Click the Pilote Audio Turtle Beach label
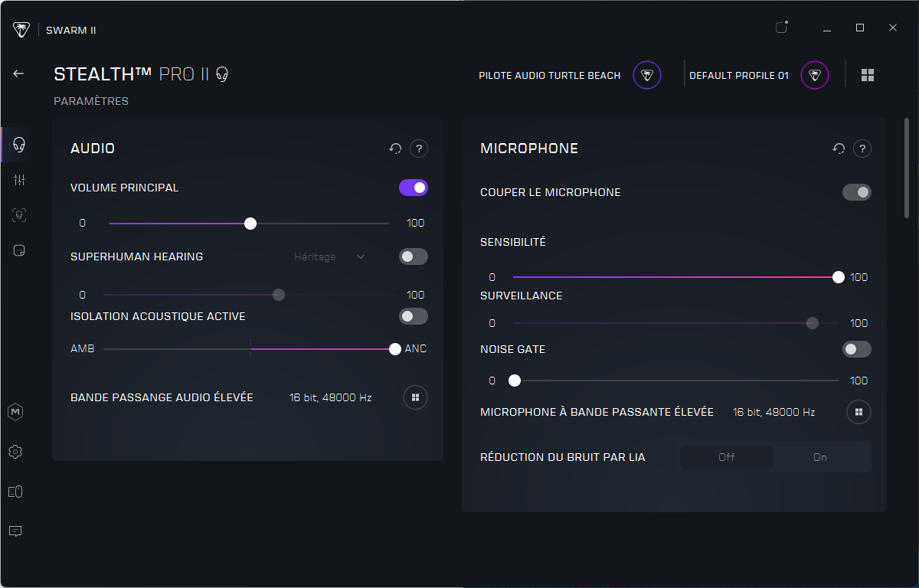 550,76
